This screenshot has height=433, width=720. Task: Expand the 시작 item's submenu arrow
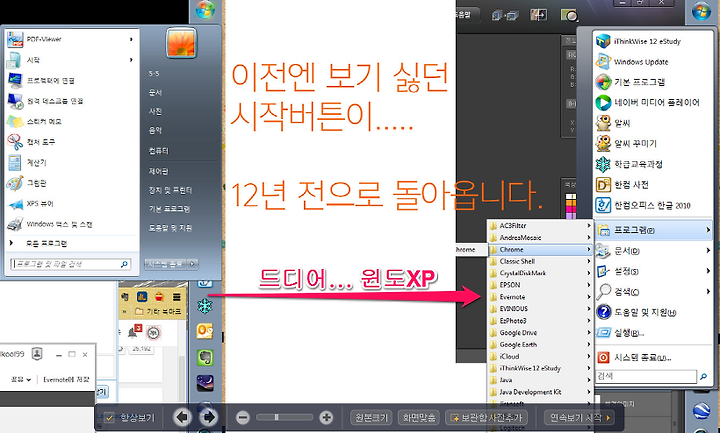click(131, 60)
